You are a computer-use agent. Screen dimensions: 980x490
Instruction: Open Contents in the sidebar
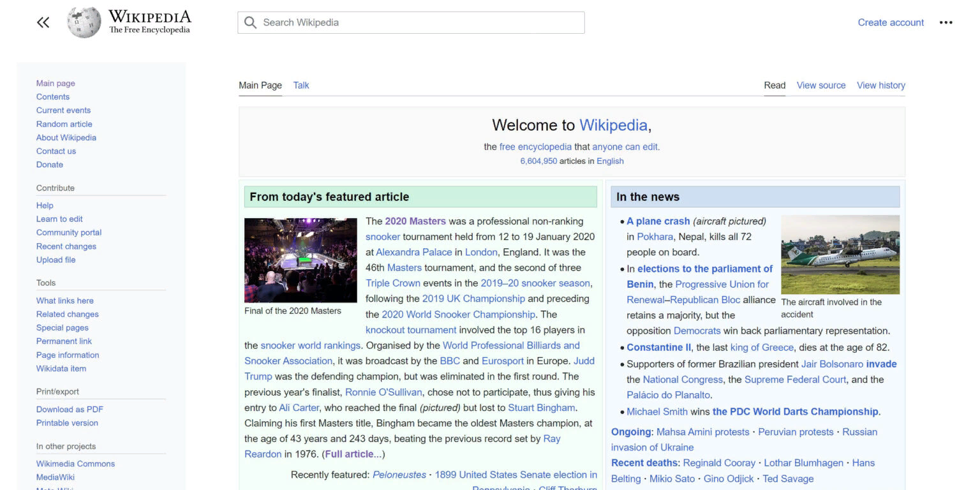[53, 96]
